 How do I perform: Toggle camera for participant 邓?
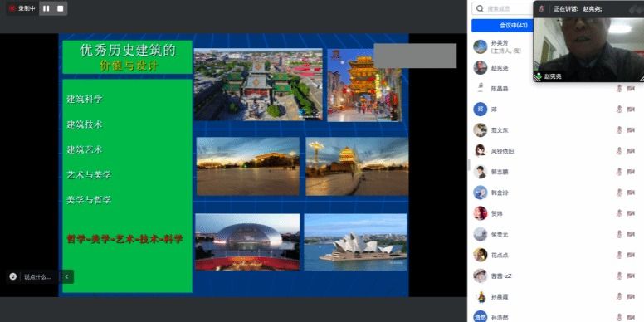pyautogui.click(x=631, y=110)
